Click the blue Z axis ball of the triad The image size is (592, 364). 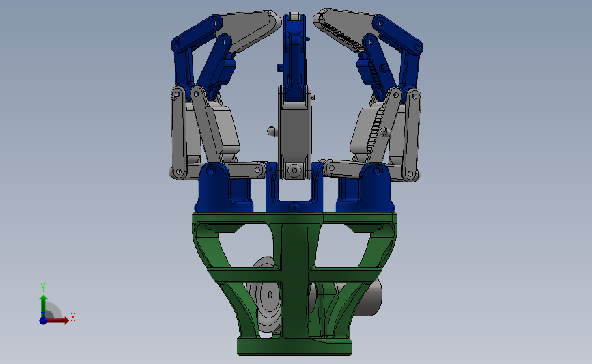pyautogui.click(x=44, y=320)
